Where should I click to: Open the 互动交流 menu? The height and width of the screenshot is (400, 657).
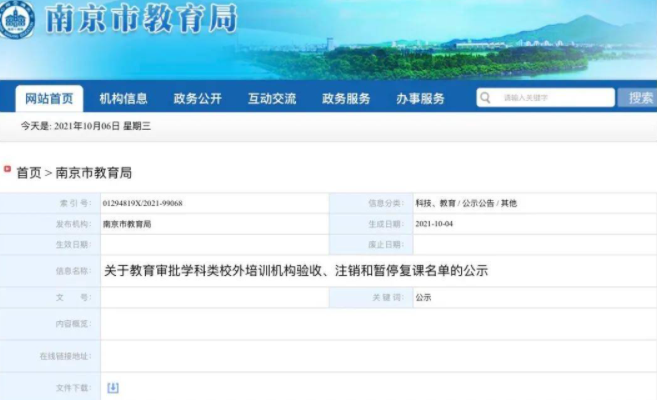272,98
